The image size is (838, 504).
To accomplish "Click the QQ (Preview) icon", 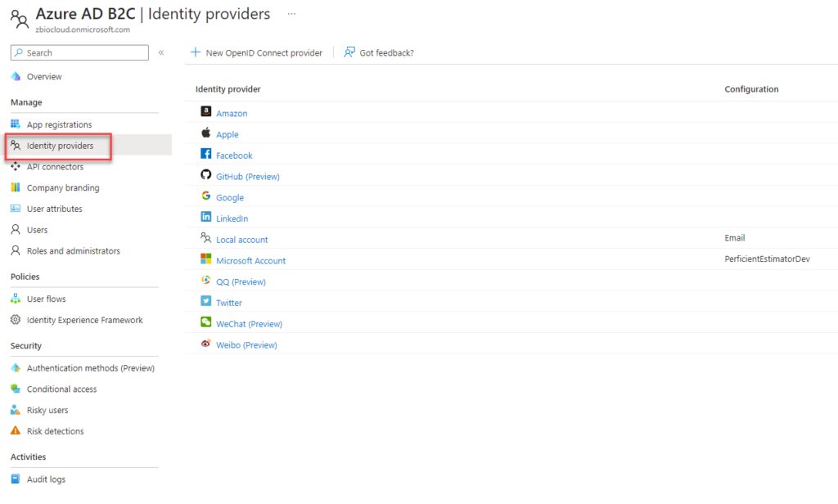I will tap(205, 281).
